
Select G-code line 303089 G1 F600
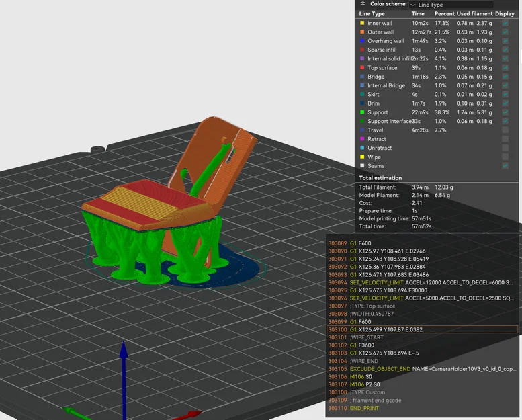[422, 243]
